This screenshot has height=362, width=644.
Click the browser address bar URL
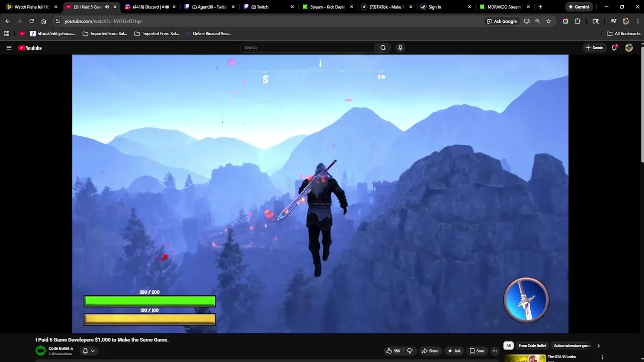(103, 21)
